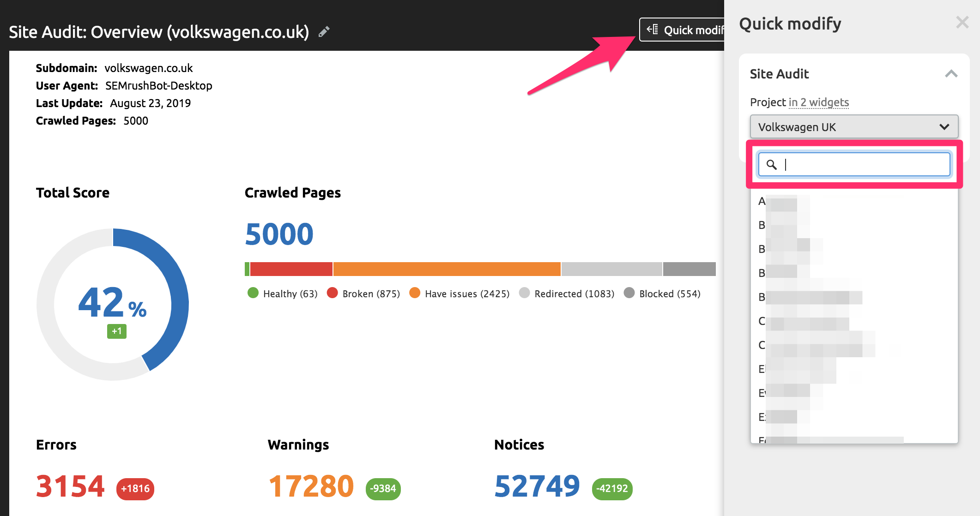Viewport: 980px width, 516px height.
Task: Click the Notices count 52749
Action: (x=537, y=486)
